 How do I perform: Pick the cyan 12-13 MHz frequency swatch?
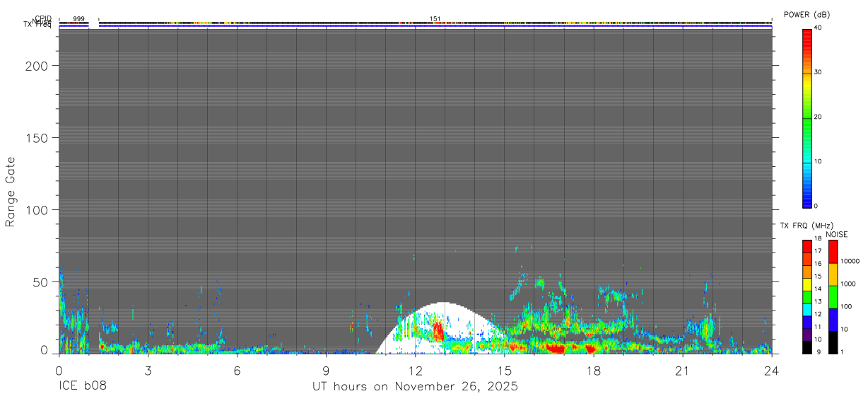[807, 310]
